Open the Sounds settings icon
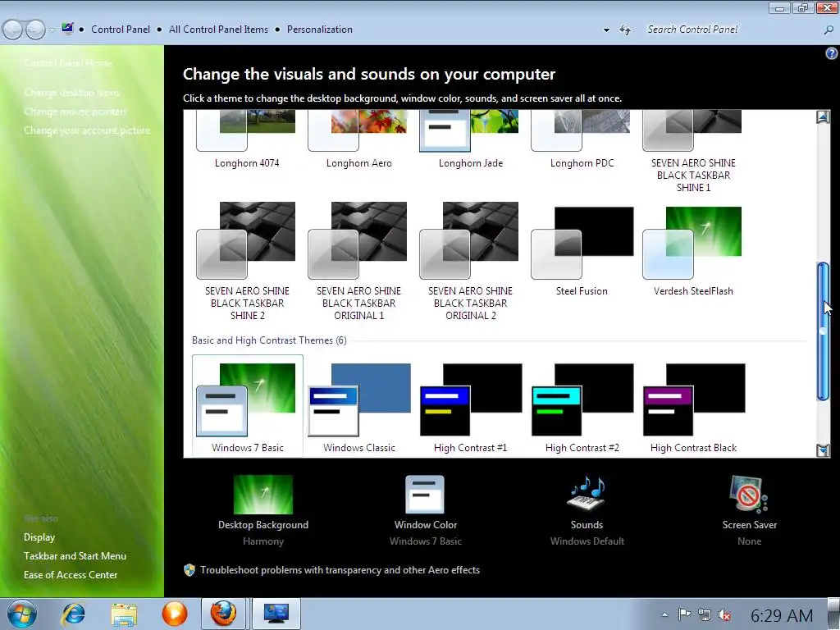Viewport: 840px width, 630px height. [587, 493]
